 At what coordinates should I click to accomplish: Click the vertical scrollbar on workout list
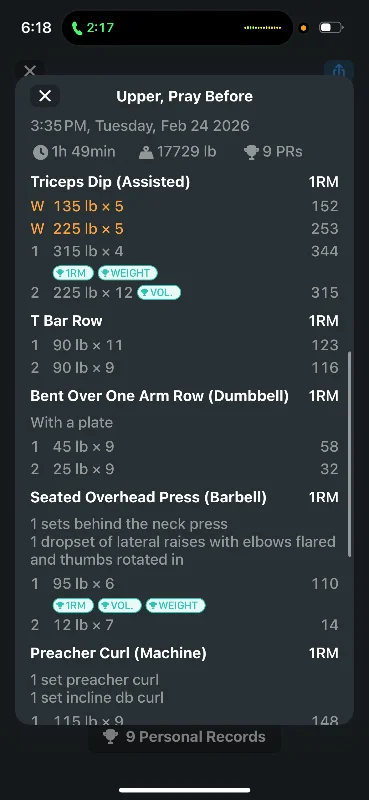(349, 454)
